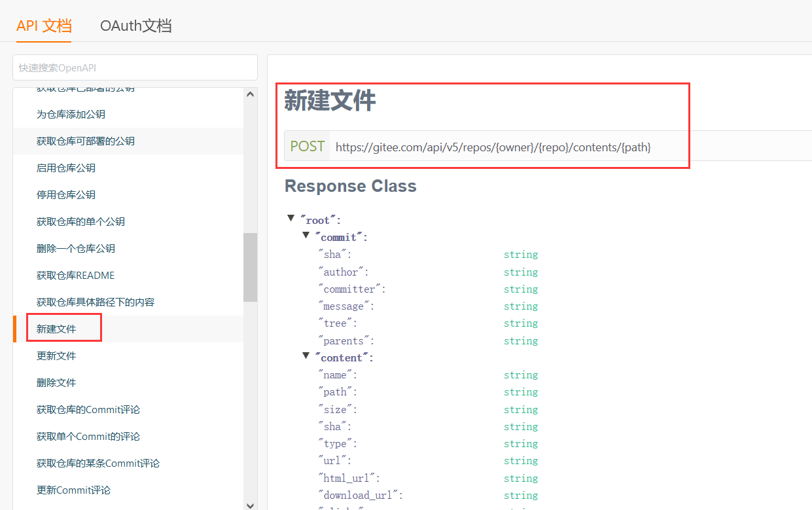Click the Response Class heading
Screen dimensions: 812x510
click(x=351, y=186)
